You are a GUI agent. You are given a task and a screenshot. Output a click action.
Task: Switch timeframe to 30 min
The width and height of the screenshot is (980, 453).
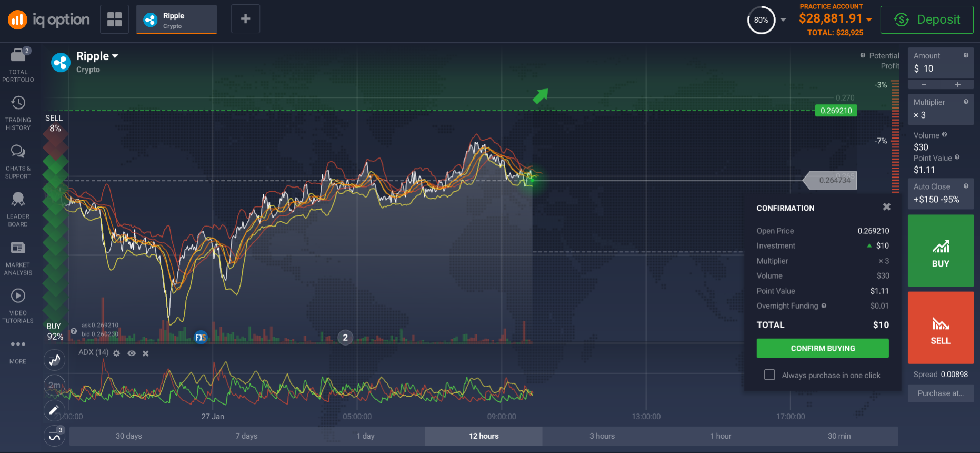[x=839, y=436]
